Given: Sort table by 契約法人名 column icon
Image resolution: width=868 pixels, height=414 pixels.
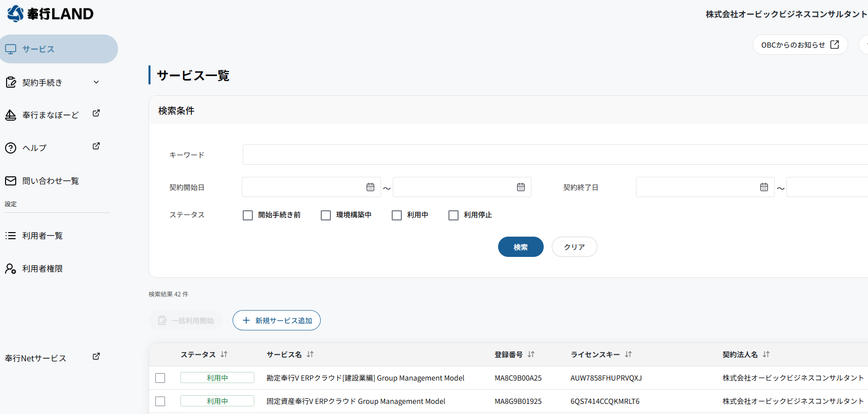Looking at the screenshot, I should [766, 354].
